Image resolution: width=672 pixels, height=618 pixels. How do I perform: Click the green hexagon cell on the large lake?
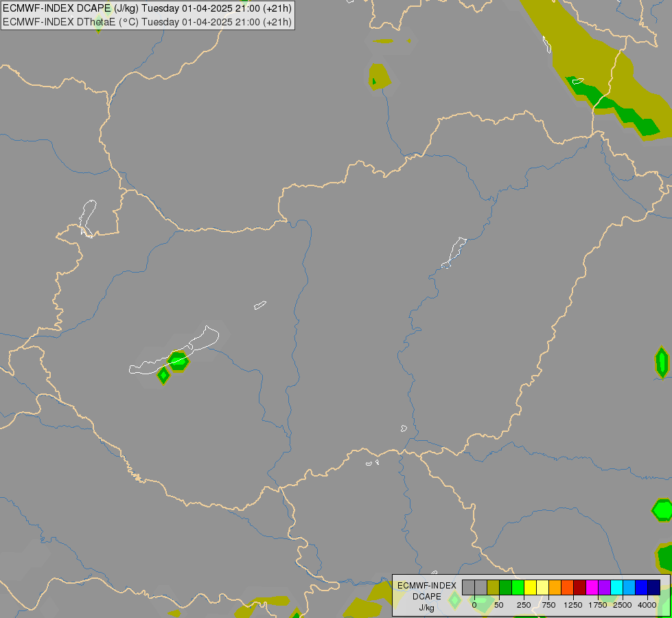(178, 362)
